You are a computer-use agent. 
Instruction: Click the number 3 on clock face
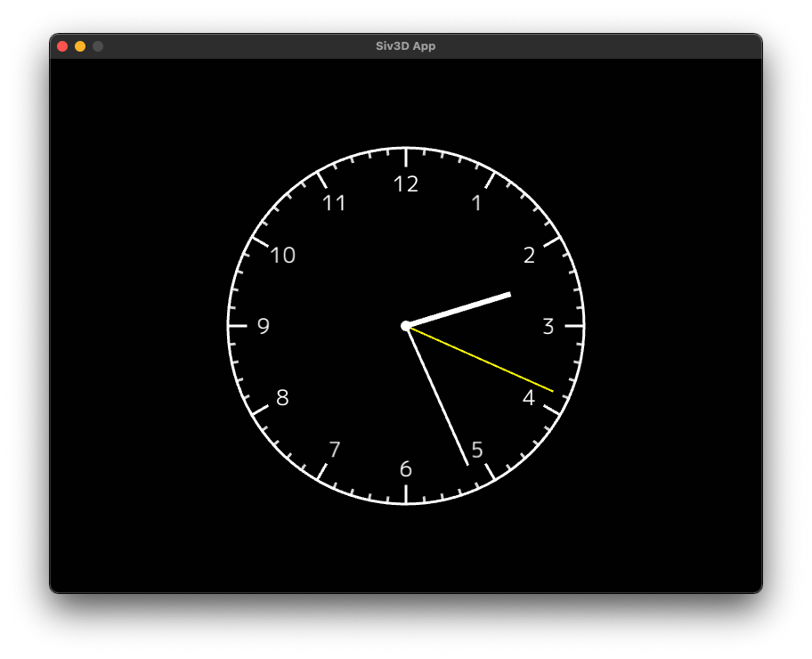[548, 327]
